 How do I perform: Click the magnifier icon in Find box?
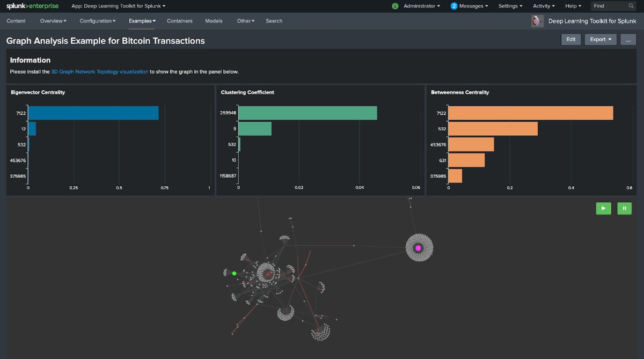(631, 6)
